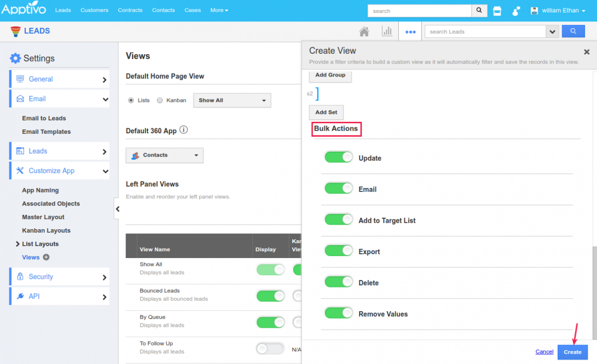The height and width of the screenshot is (364, 597).
Task: Click inside the top search field
Action: (x=418, y=10)
